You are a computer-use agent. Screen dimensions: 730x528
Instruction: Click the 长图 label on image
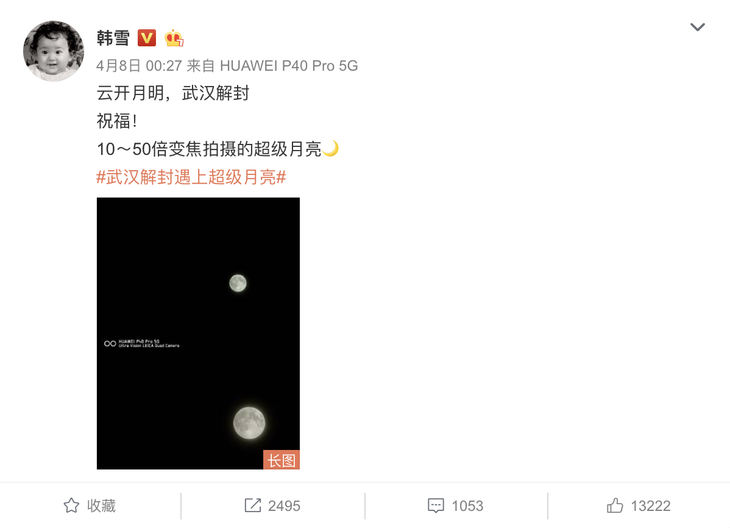click(281, 460)
